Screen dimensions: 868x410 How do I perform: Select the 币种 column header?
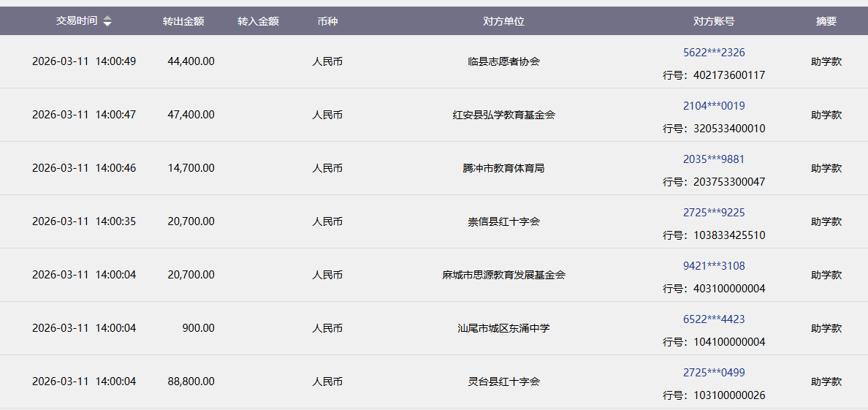click(x=327, y=21)
